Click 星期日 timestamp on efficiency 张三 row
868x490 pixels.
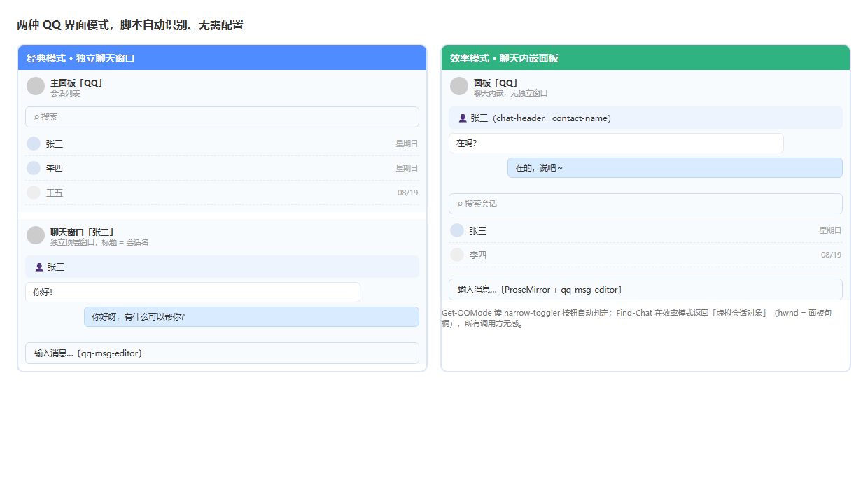click(830, 230)
